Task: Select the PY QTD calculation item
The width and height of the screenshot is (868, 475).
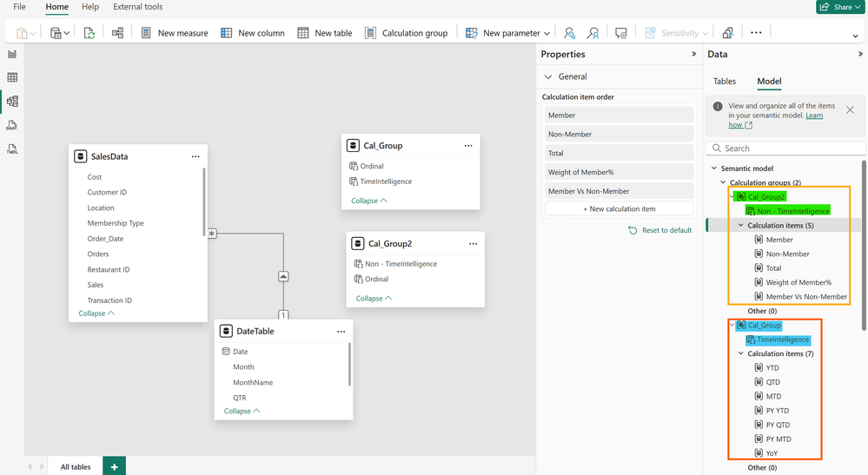Action: [x=778, y=425]
